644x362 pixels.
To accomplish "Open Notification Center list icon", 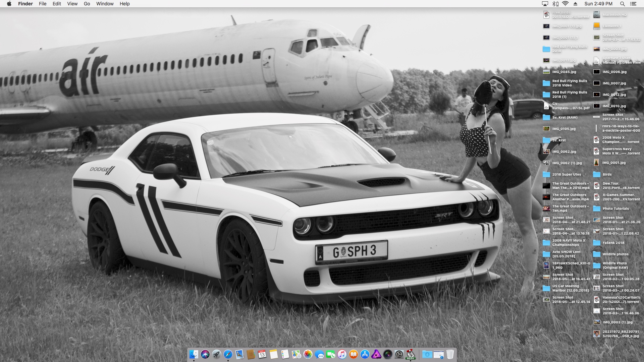I will pyautogui.click(x=633, y=4).
